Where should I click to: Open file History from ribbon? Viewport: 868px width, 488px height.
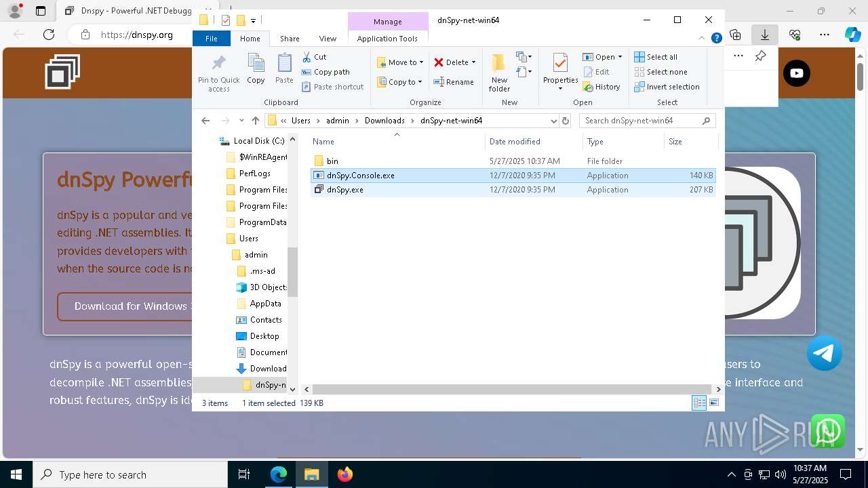tap(601, 87)
